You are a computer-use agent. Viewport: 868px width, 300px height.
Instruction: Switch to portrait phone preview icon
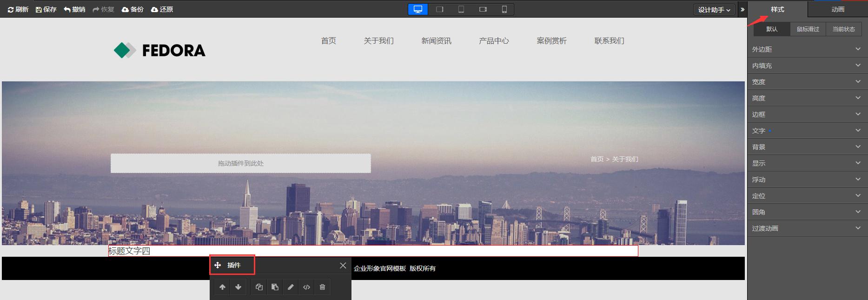504,9
